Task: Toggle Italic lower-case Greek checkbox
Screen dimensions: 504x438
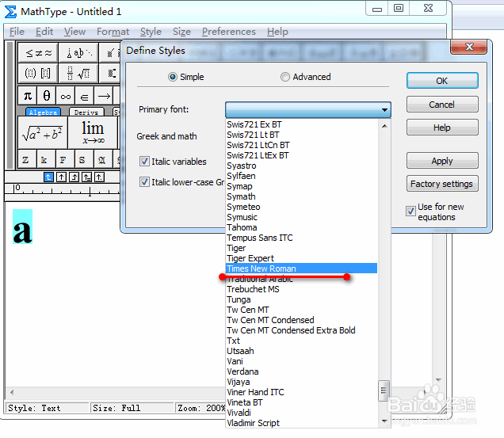Action: coord(144,182)
